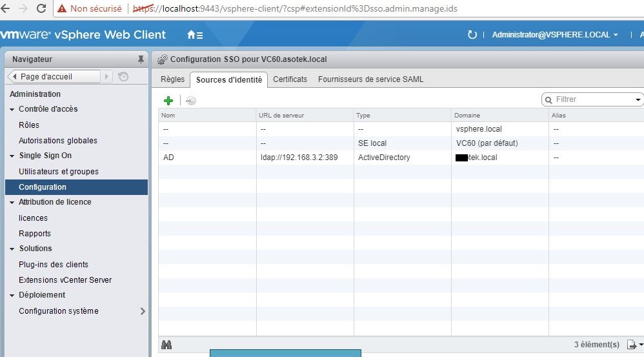
Task: Open Configuration système item
Action: coord(58,311)
